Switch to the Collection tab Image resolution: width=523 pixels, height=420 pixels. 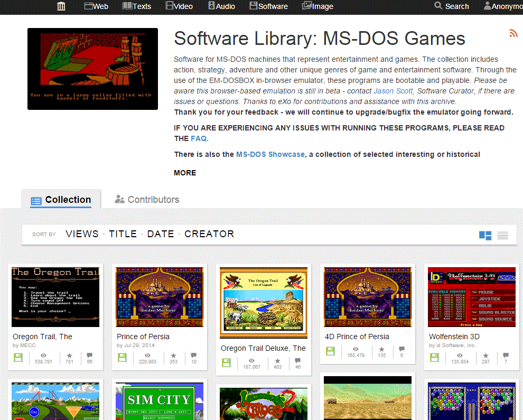point(61,200)
